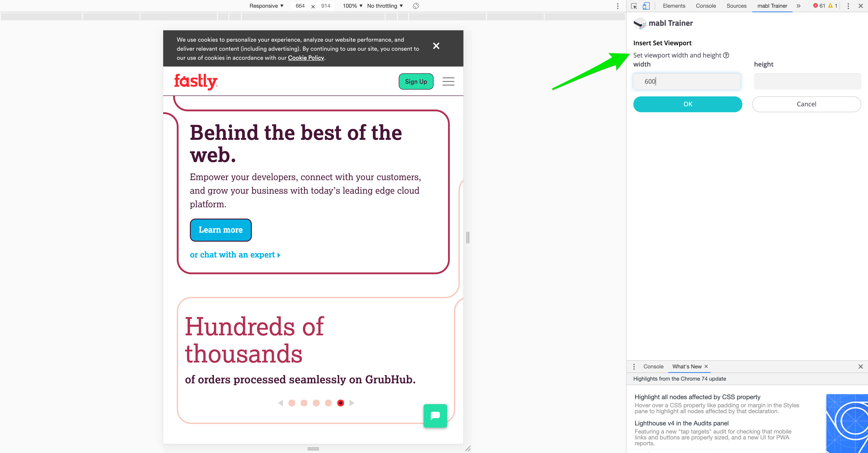
Task: Expand more DevTools tabs chevron
Action: click(x=798, y=6)
